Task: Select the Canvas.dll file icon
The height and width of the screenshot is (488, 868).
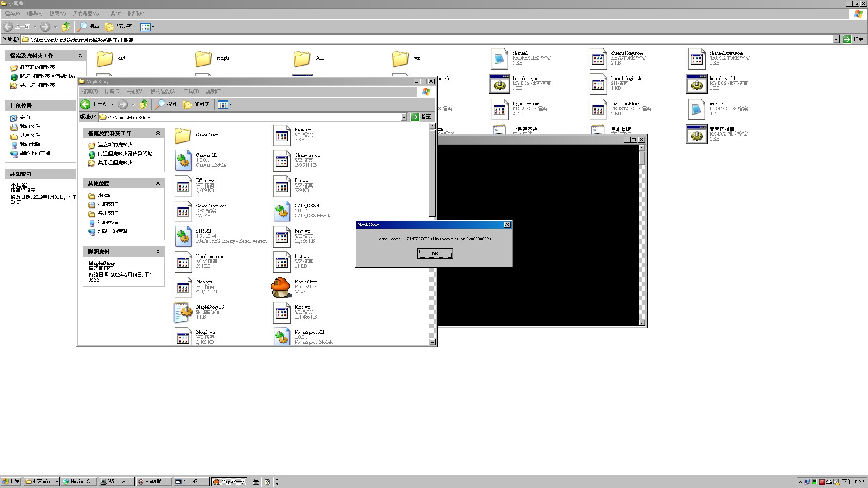Action: (x=183, y=160)
